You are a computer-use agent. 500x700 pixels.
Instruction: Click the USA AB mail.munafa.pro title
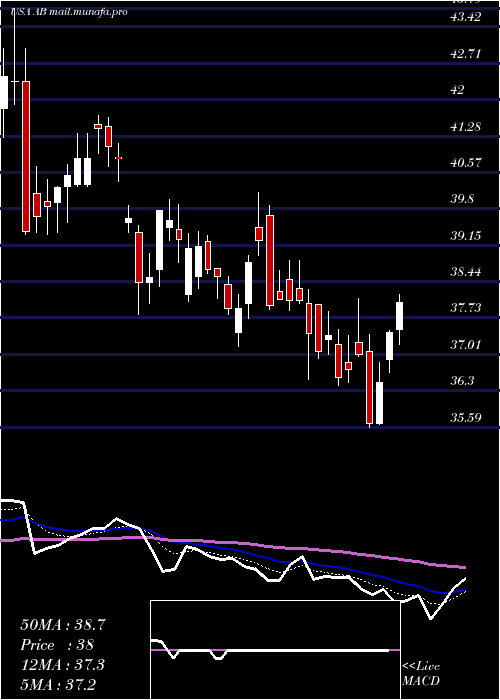(69, 12)
